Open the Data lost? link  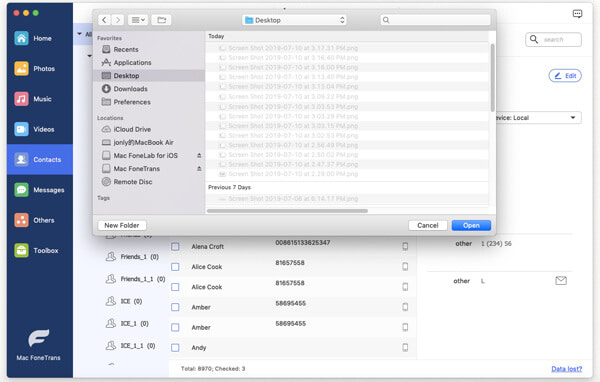coord(566,369)
